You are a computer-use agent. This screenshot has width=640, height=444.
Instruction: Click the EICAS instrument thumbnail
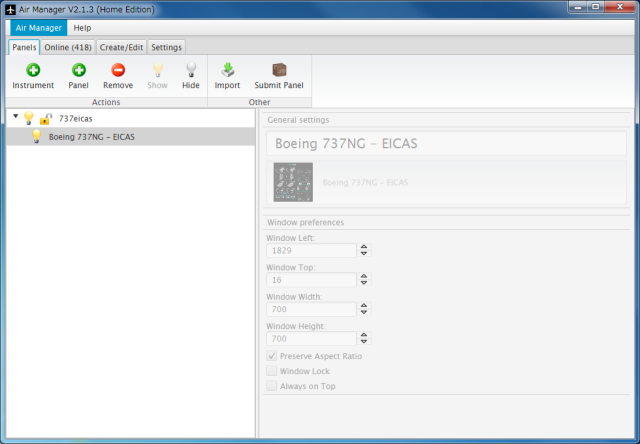point(293,182)
